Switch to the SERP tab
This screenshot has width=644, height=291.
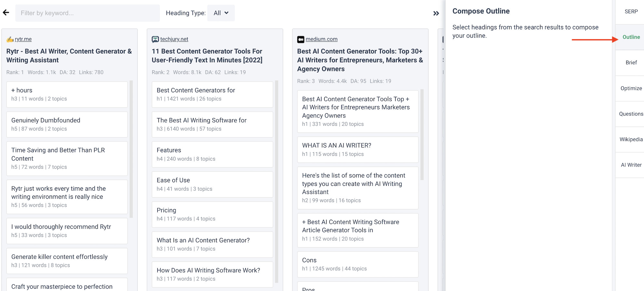tap(631, 12)
